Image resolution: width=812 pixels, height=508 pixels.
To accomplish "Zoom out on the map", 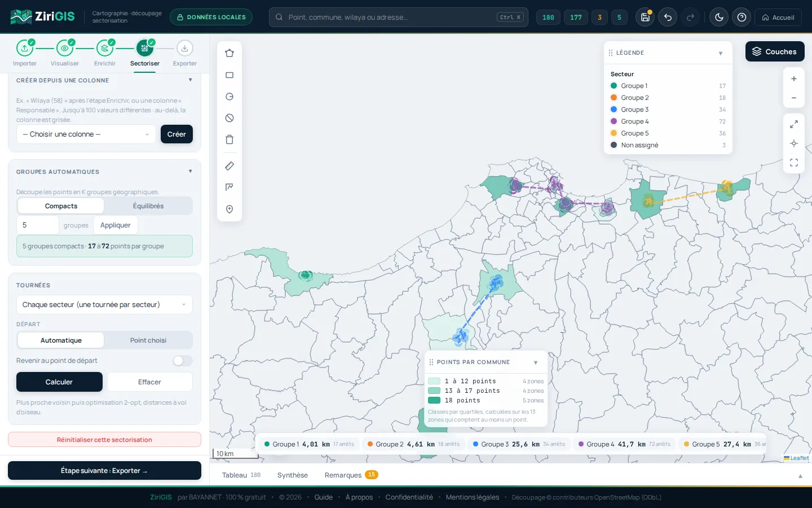I will tap(794, 98).
